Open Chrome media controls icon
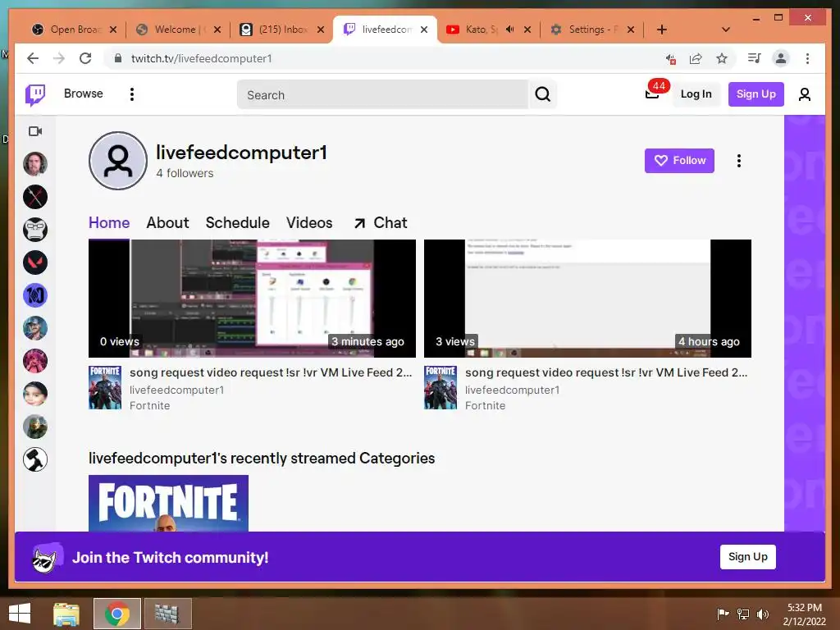Viewport: 840px width, 630px height. click(x=755, y=58)
